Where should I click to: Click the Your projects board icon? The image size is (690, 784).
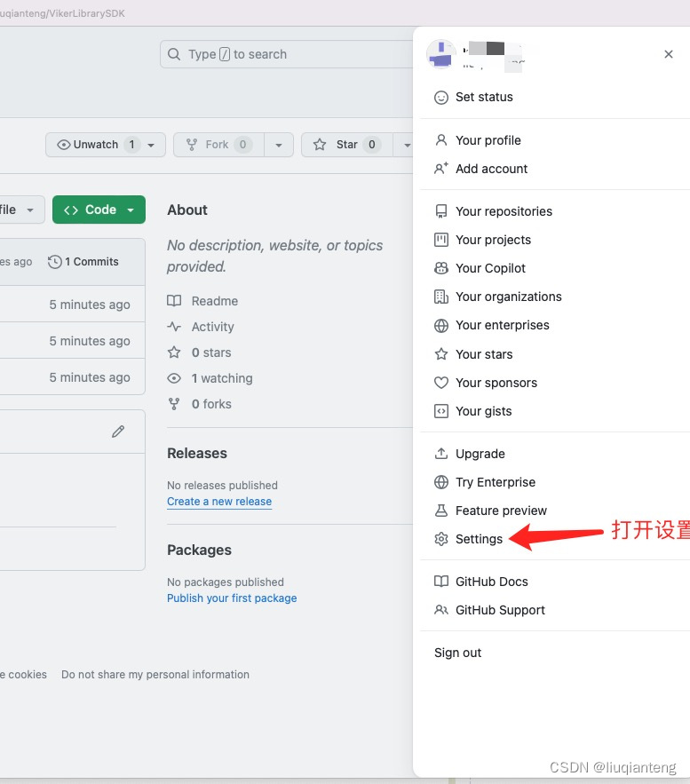(441, 240)
